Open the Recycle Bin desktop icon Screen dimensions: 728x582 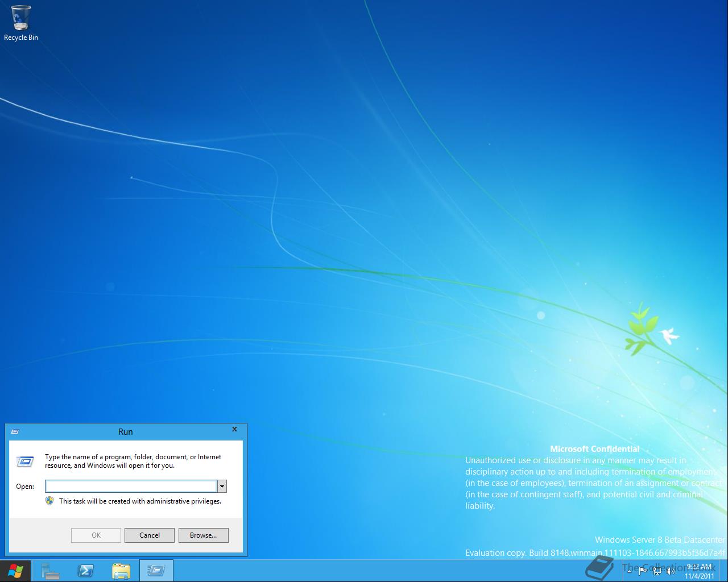pos(20,23)
